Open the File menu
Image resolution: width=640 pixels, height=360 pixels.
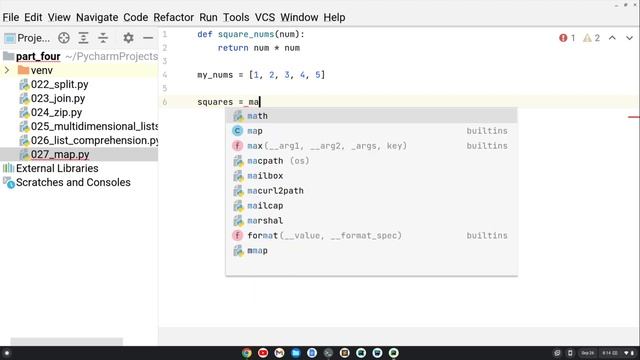click(x=11, y=18)
